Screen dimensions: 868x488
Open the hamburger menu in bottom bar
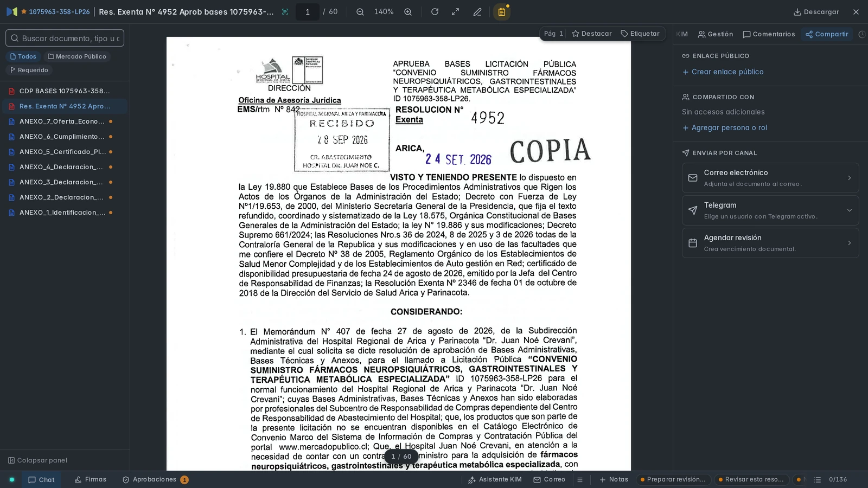click(x=580, y=480)
